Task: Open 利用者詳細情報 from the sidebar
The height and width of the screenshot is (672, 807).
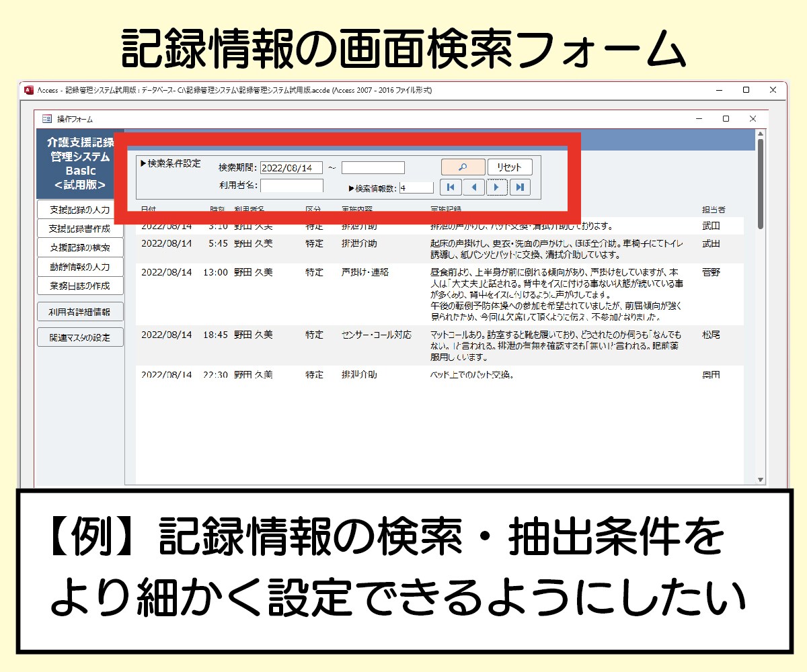Action: click(81, 312)
